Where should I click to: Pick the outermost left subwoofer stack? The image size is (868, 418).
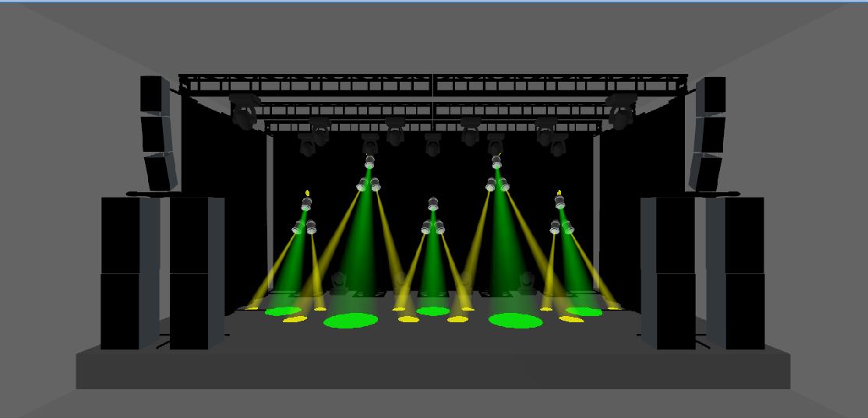point(130,273)
